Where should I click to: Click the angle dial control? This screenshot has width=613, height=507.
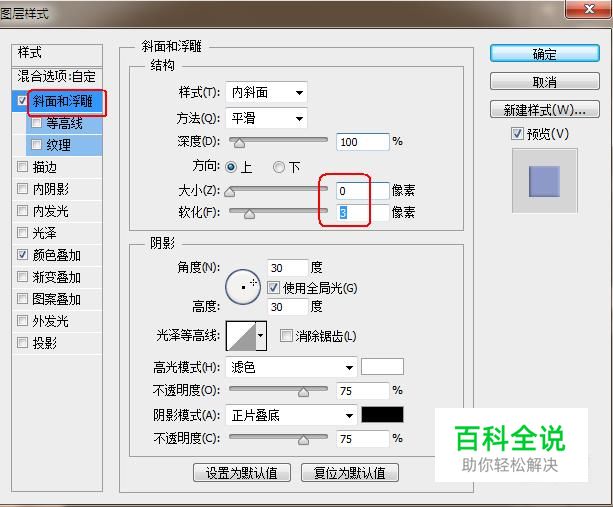243,287
